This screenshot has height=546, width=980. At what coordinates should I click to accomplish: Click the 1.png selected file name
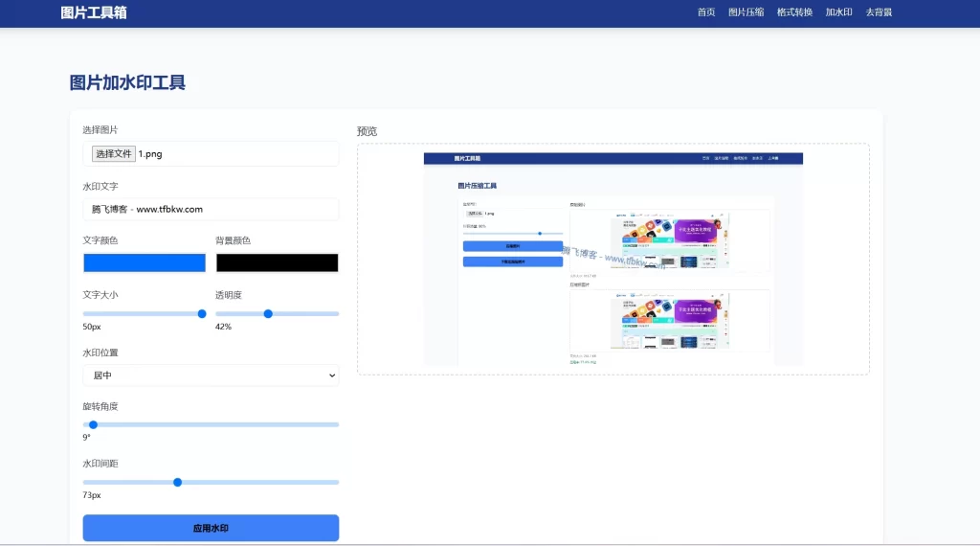150,153
